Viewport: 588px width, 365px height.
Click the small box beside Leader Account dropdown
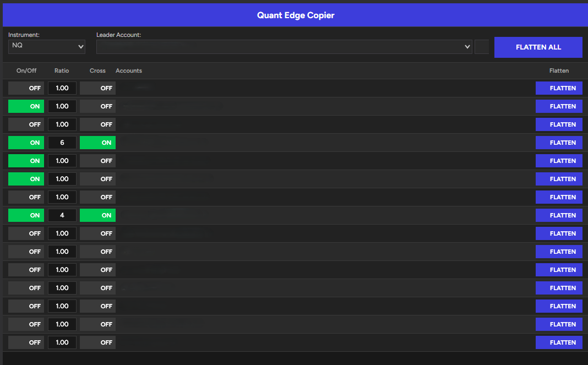[482, 47]
